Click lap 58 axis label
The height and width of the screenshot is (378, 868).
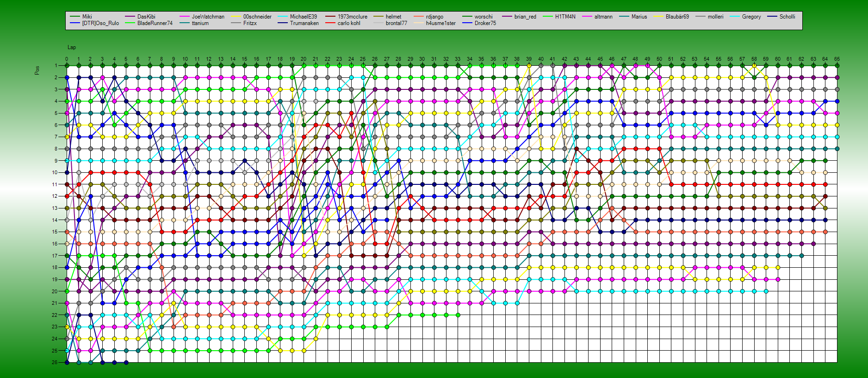click(754, 59)
